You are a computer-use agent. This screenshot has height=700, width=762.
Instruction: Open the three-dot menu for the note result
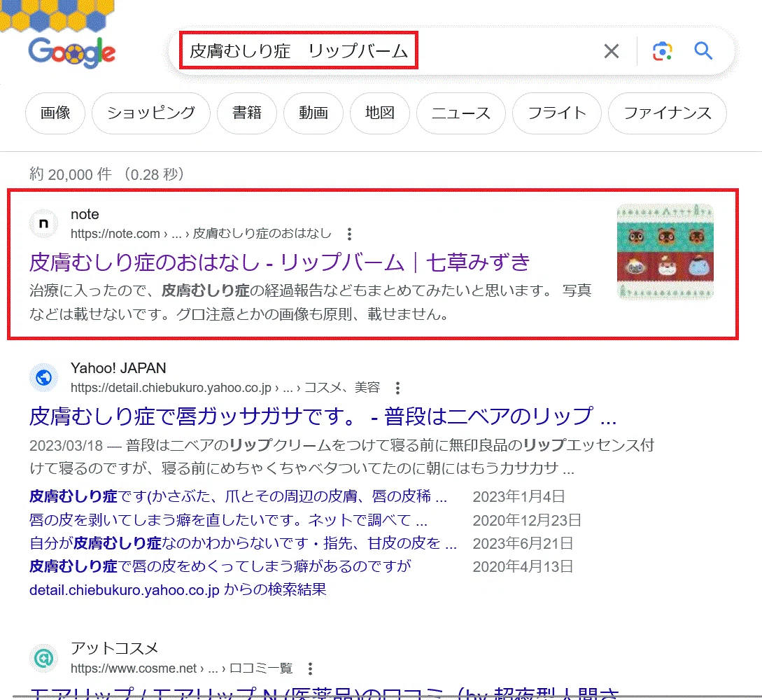click(349, 234)
